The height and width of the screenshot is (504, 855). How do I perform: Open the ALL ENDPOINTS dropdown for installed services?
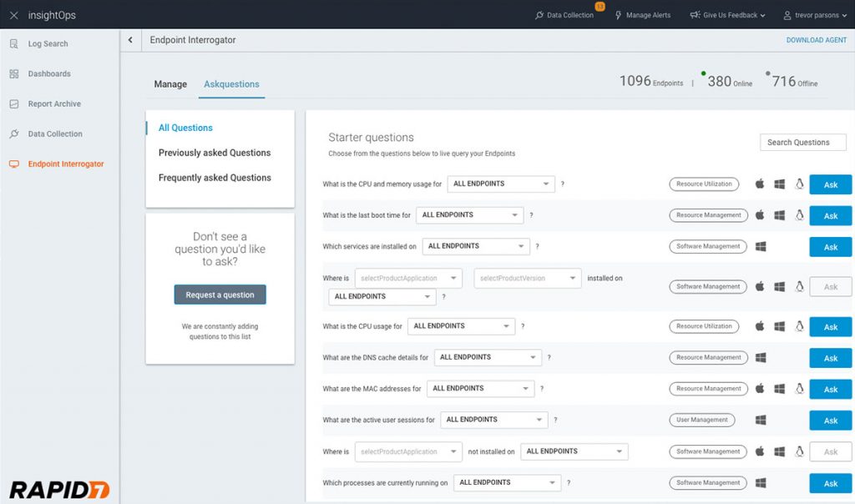(476, 246)
